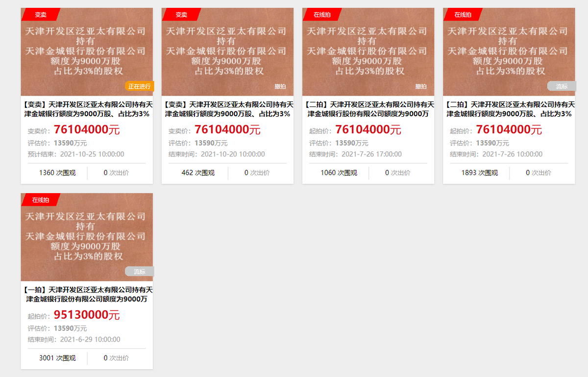Open the 【二拍】 title of the listing with 1060 views
This screenshot has width=588, height=377.
[368, 109]
